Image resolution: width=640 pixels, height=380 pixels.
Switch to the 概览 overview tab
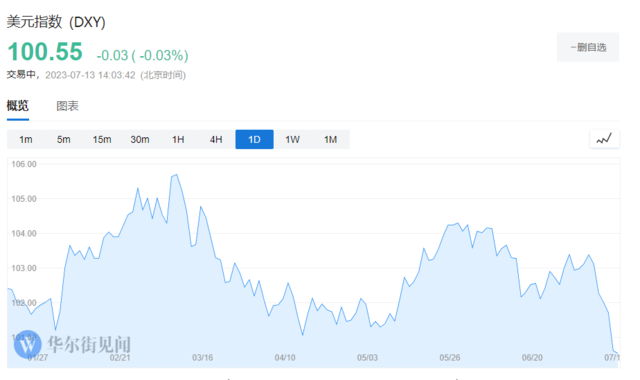[18, 106]
